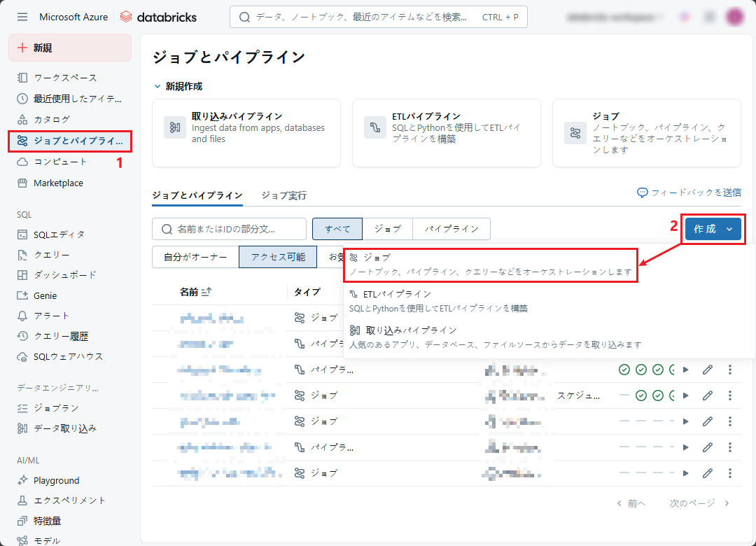Click the Playground sidebar icon

pyautogui.click(x=22, y=480)
